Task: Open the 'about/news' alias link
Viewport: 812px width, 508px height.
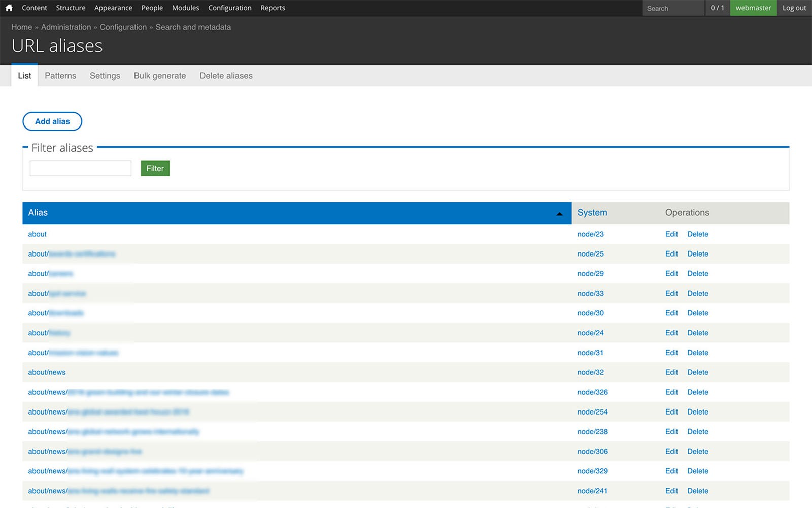Action: [x=47, y=372]
